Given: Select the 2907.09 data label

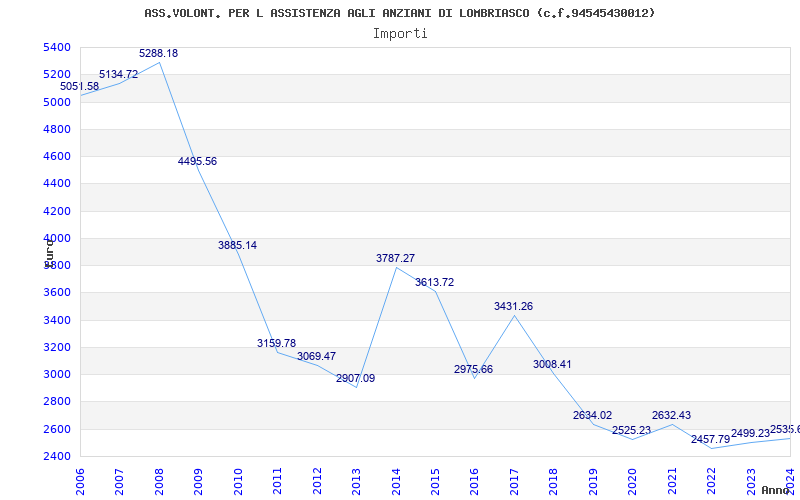Looking at the screenshot, I should [356, 379].
